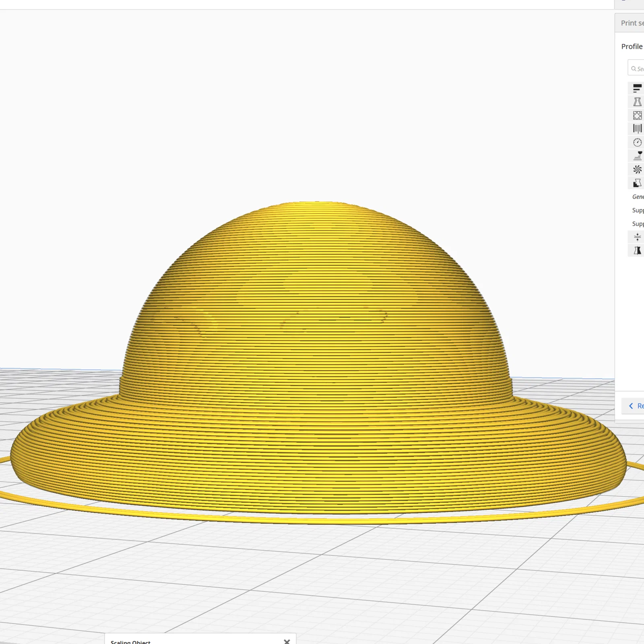The image size is (644, 644).
Task: Click the settings search field
Action: click(636, 68)
